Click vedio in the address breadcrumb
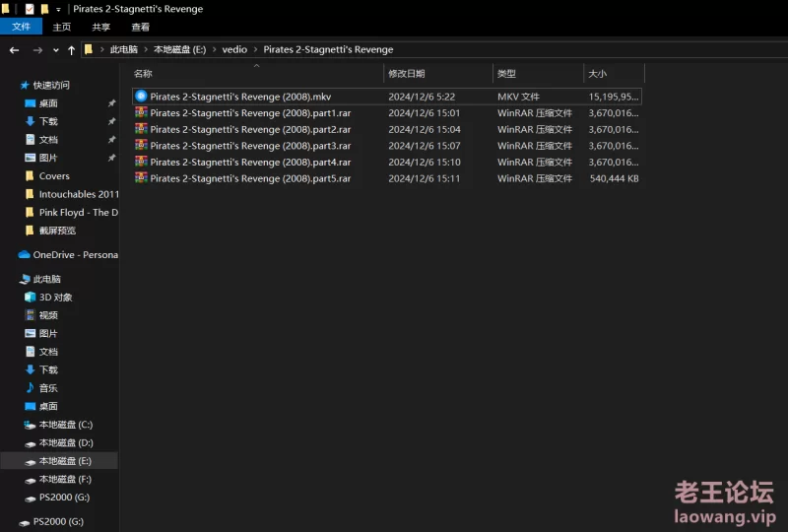 coord(234,49)
